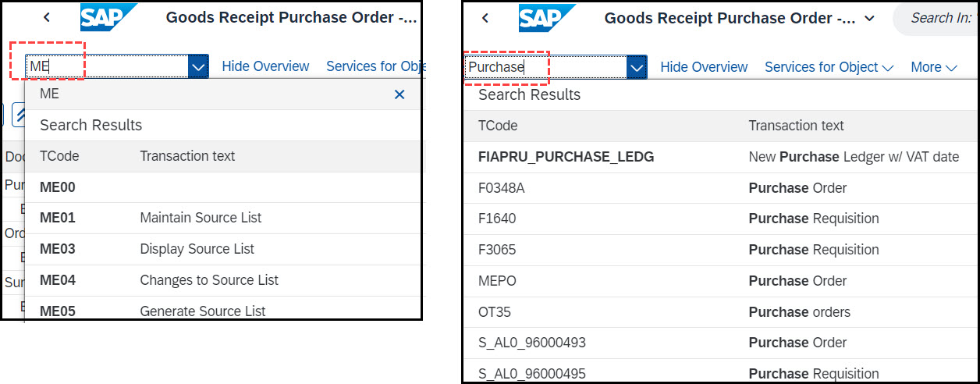Screen dimensions: 980x384
Task: Click the back arrow in right SAP window
Action: [485, 18]
